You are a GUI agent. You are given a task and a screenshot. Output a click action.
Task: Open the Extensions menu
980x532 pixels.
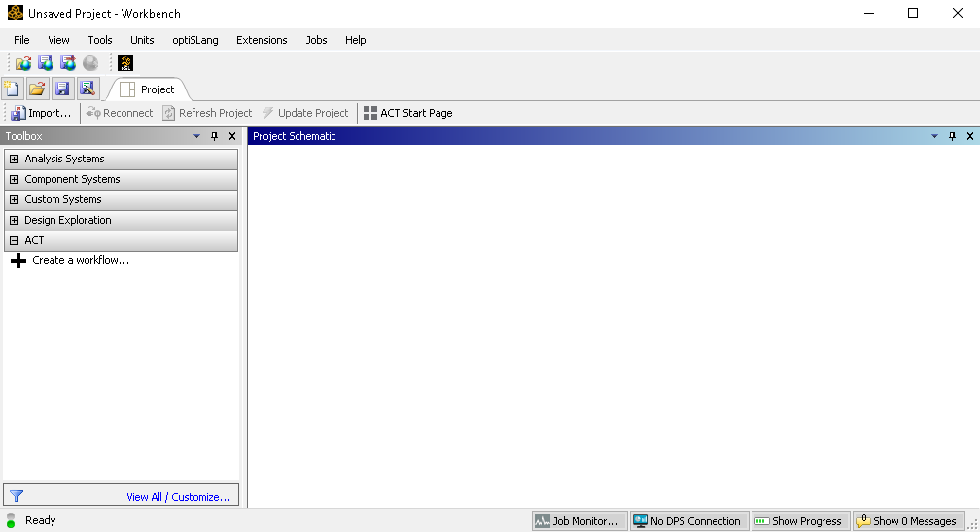pos(262,40)
